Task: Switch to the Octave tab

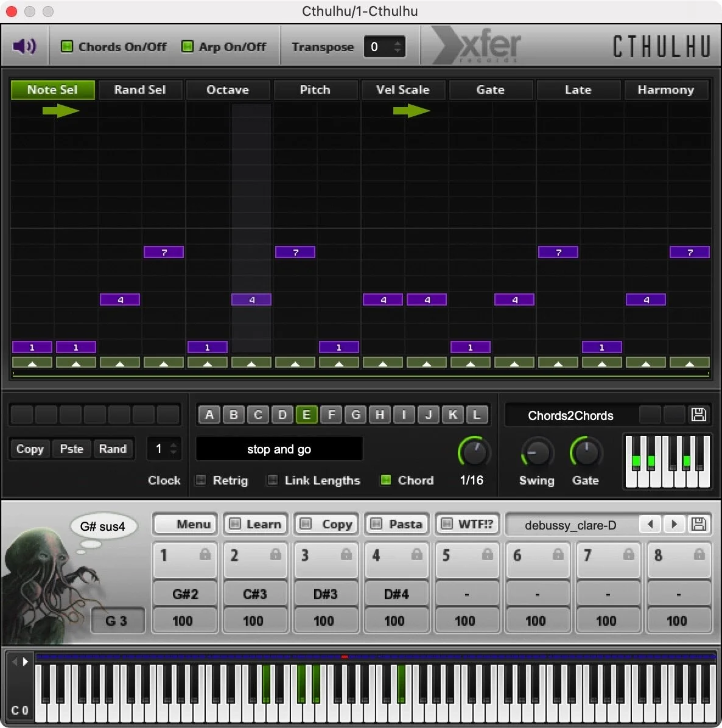Action: coord(228,89)
